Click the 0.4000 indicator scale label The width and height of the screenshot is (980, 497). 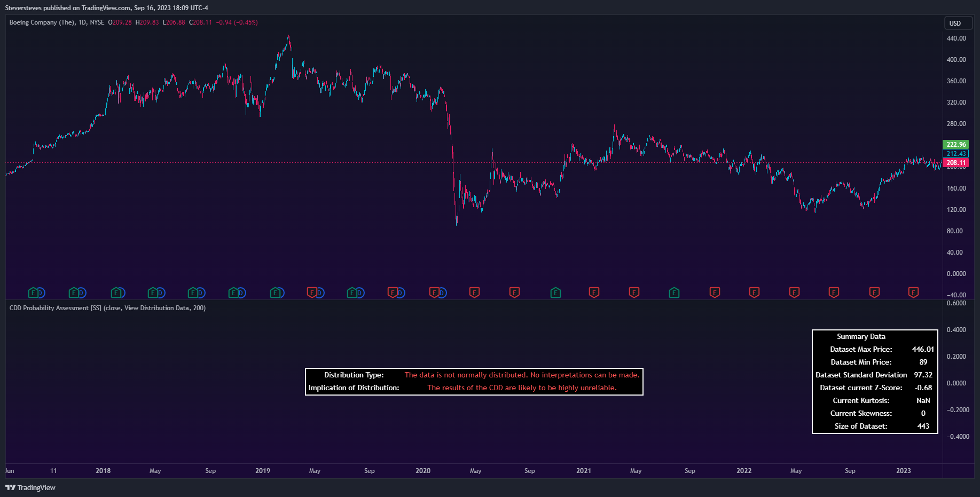(957, 330)
